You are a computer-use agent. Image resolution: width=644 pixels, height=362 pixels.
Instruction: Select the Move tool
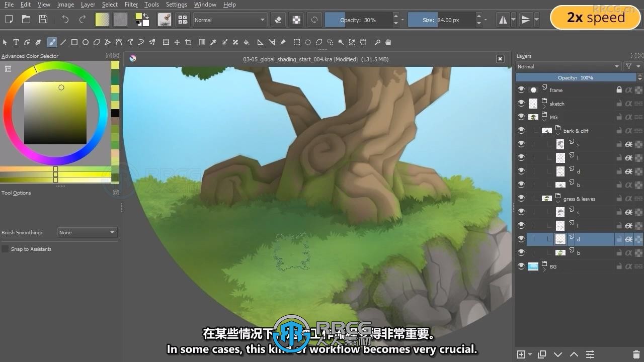tap(177, 42)
